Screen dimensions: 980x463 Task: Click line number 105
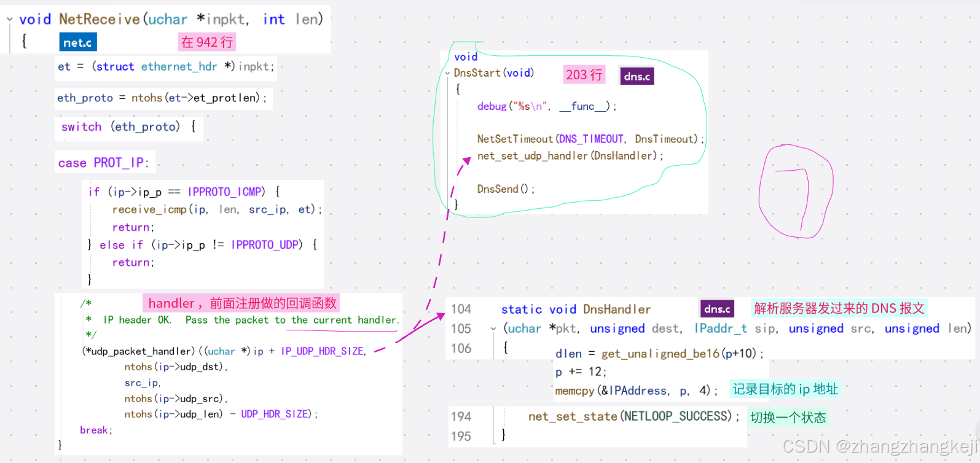coord(461,329)
